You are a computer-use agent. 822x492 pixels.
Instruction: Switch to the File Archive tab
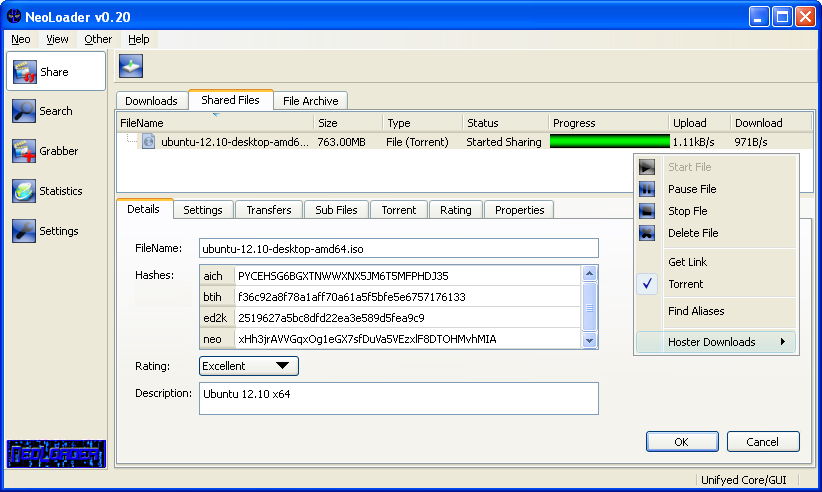pos(310,101)
